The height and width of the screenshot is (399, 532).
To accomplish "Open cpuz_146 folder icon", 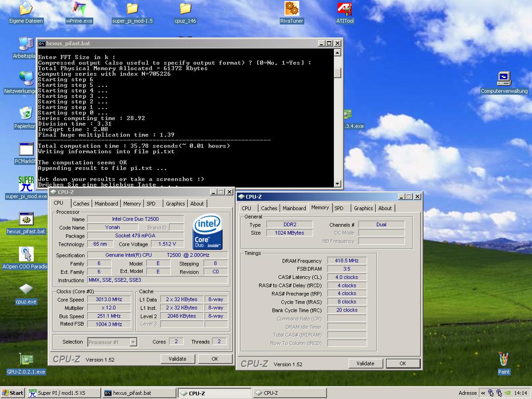I will (x=185, y=8).
